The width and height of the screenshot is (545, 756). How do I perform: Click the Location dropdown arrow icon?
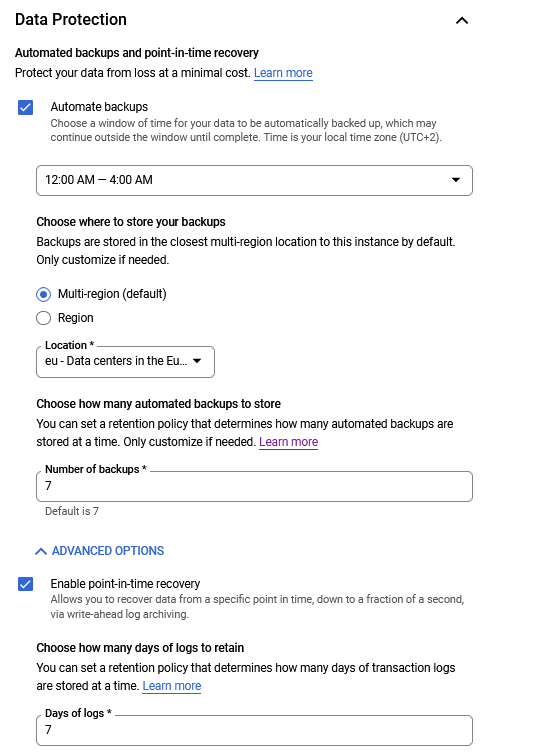click(197, 361)
